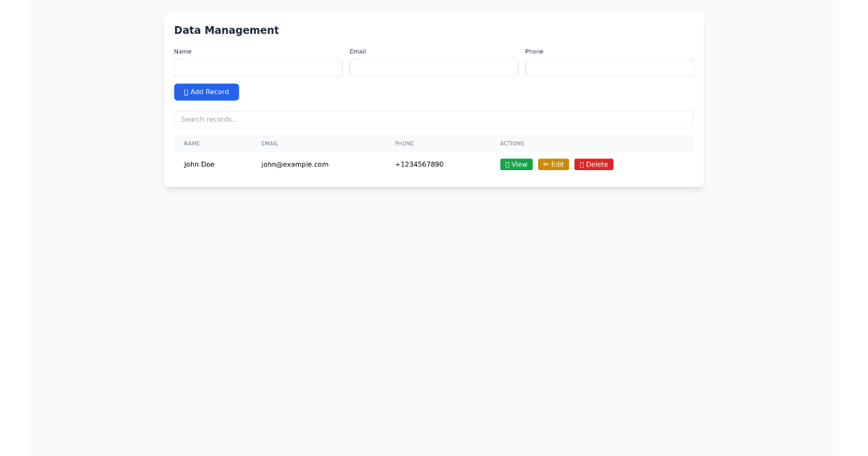This screenshot has height=456, width=868.
Task: Select the John Doe name cell
Action: pos(199,164)
